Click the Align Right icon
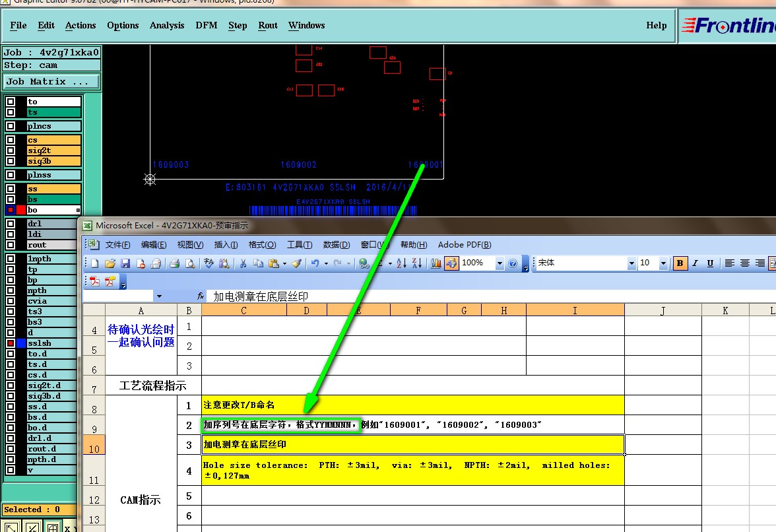The height and width of the screenshot is (532, 776). coord(760,263)
